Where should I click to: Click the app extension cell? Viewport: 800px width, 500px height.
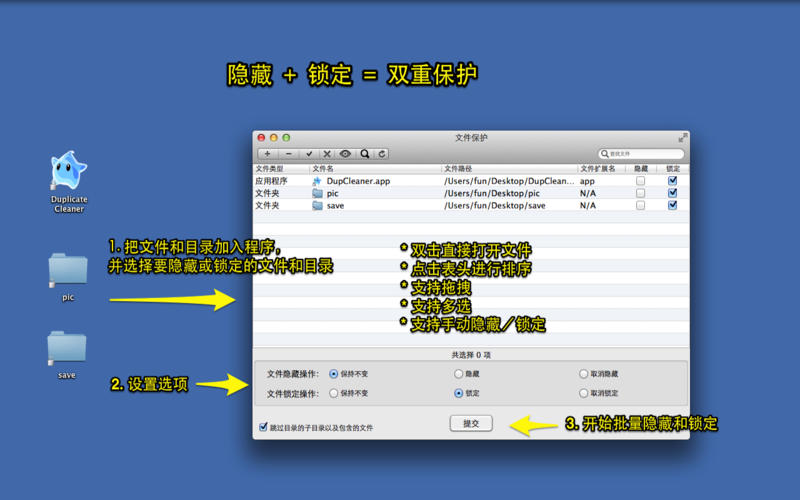coord(587,181)
